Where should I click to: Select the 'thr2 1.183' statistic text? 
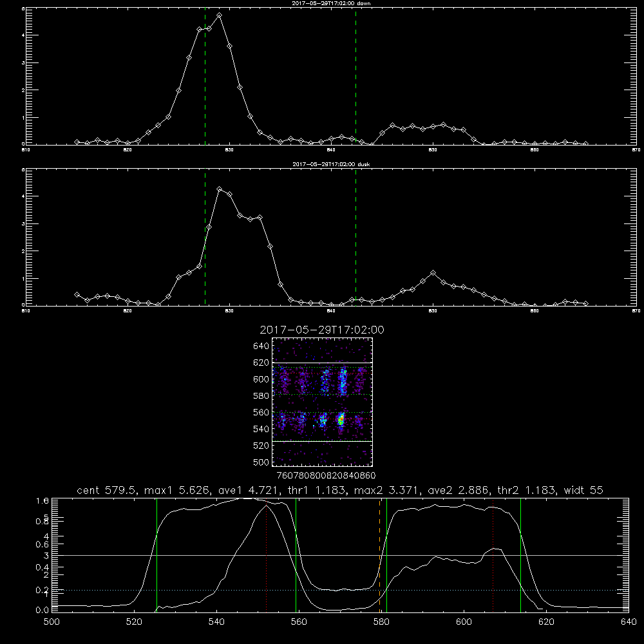coord(526,490)
